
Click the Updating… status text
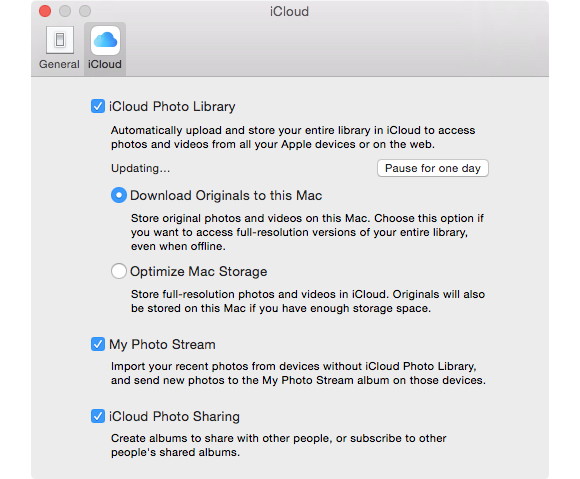(x=141, y=168)
